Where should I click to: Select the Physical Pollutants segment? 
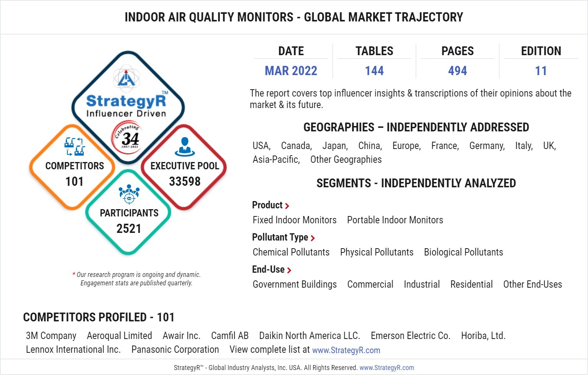(377, 252)
